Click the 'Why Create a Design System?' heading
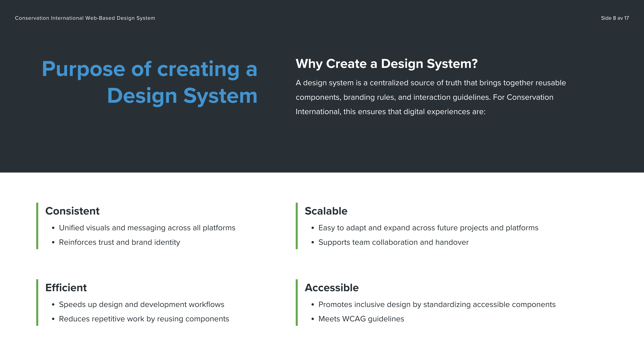 tap(387, 64)
